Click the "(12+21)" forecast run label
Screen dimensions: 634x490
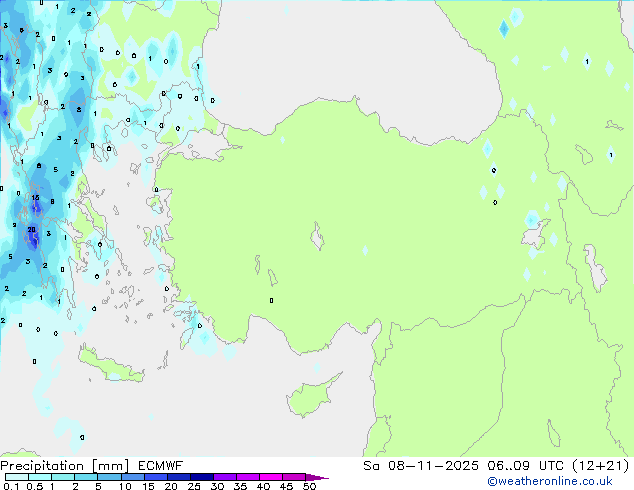coord(601,466)
